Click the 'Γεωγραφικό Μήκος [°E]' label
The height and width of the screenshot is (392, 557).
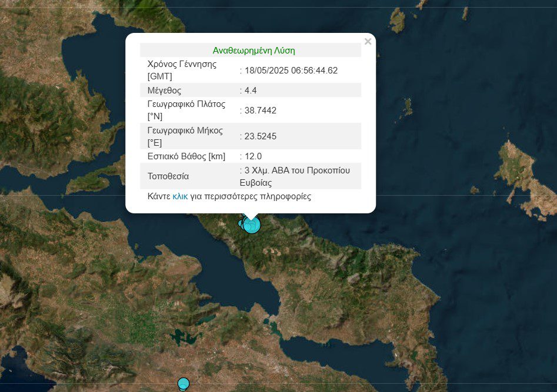point(185,136)
